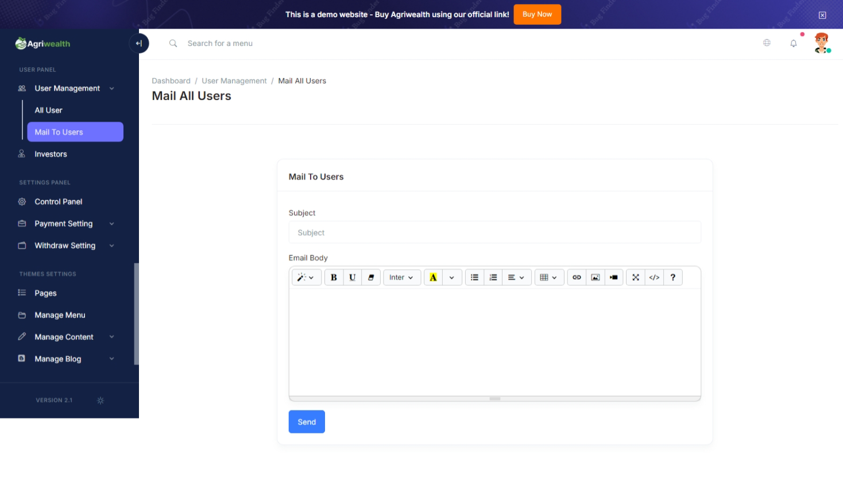
Task: Toggle light/dark theme sun icon
Action: [100, 401]
